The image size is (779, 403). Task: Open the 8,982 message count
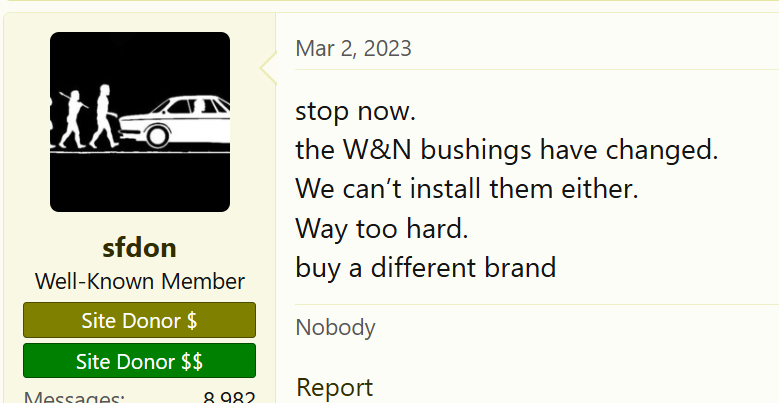point(229,397)
